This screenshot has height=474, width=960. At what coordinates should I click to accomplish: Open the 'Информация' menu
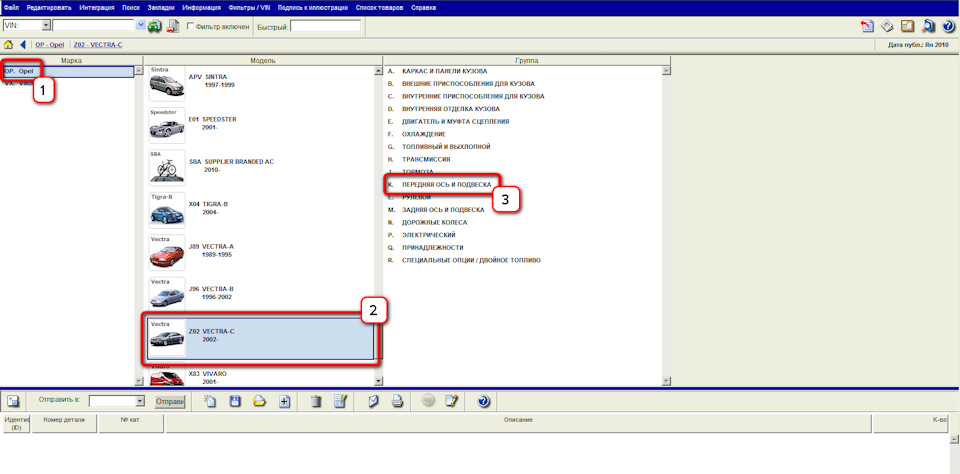click(201, 8)
